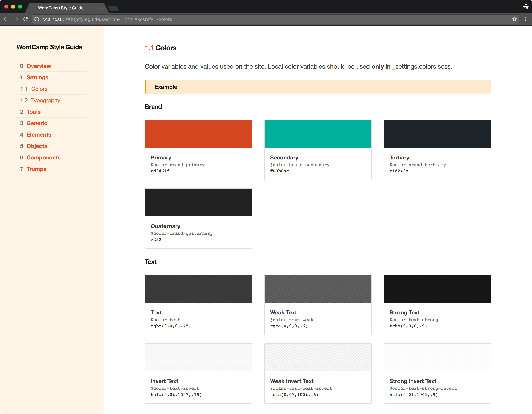Select the WordCamp Style Guide browser tab
Screen dimensions: 532x414
click(x=61, y=8)
